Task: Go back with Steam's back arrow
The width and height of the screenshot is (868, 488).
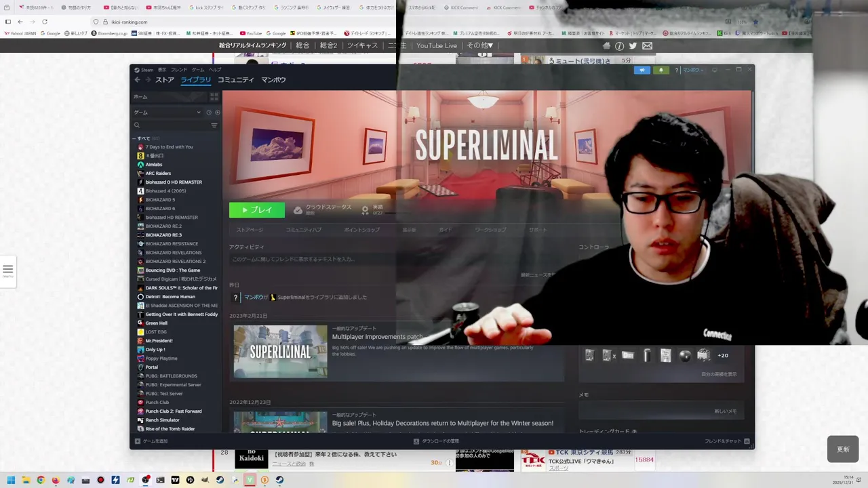Action: pyautogui.click(x=137, y=80)
